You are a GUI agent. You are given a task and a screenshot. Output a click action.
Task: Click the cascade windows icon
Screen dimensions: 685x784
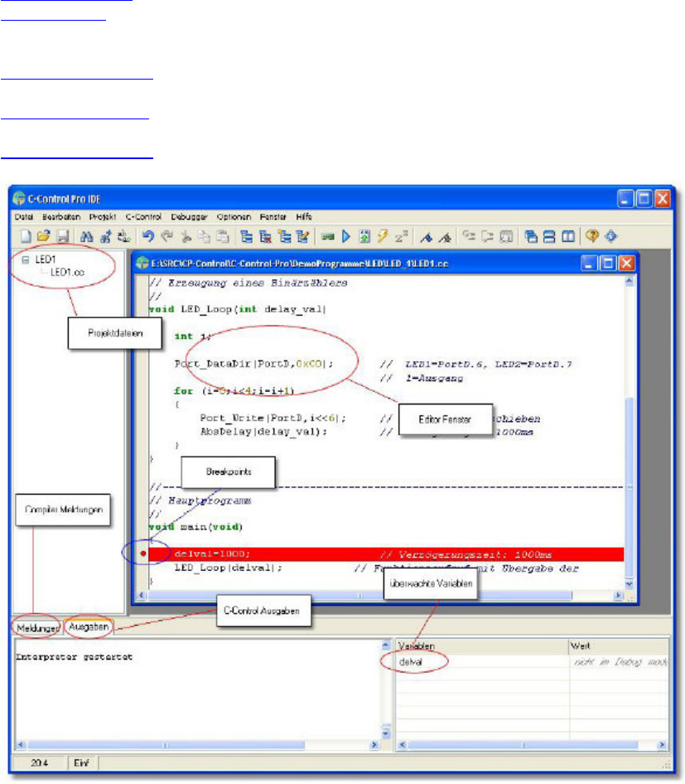click(531, 236)
